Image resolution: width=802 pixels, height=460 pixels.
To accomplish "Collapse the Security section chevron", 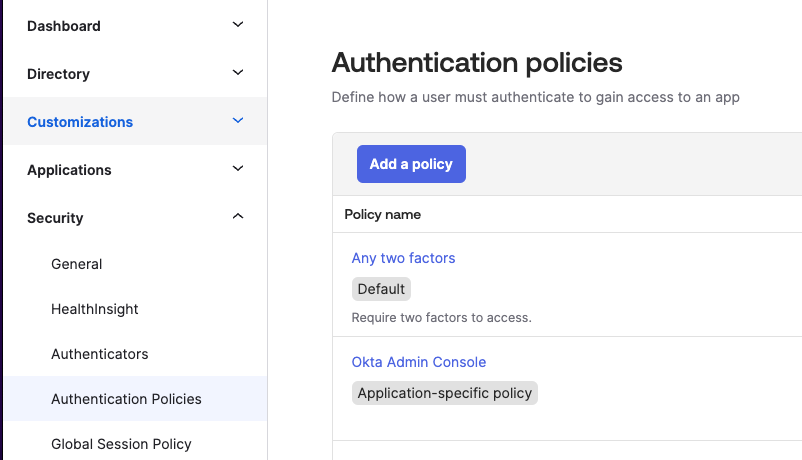I will [238, 217].
